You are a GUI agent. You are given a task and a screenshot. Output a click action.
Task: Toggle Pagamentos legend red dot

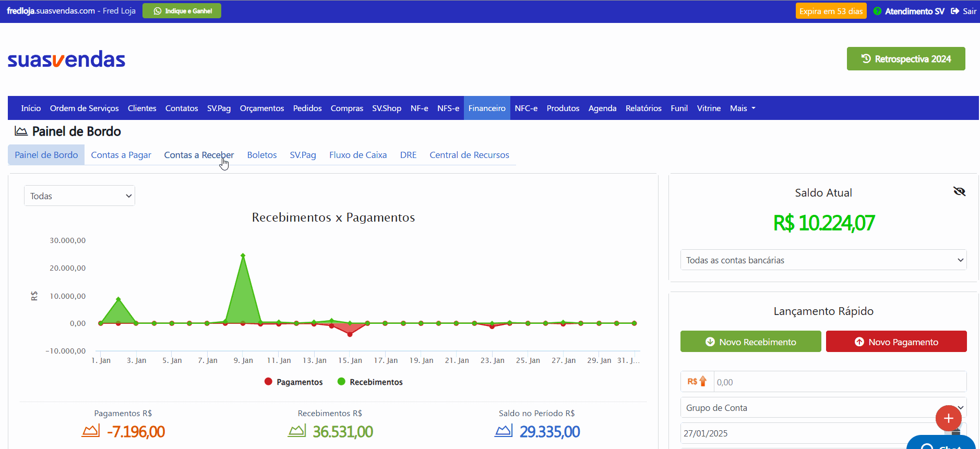[268, 382]
